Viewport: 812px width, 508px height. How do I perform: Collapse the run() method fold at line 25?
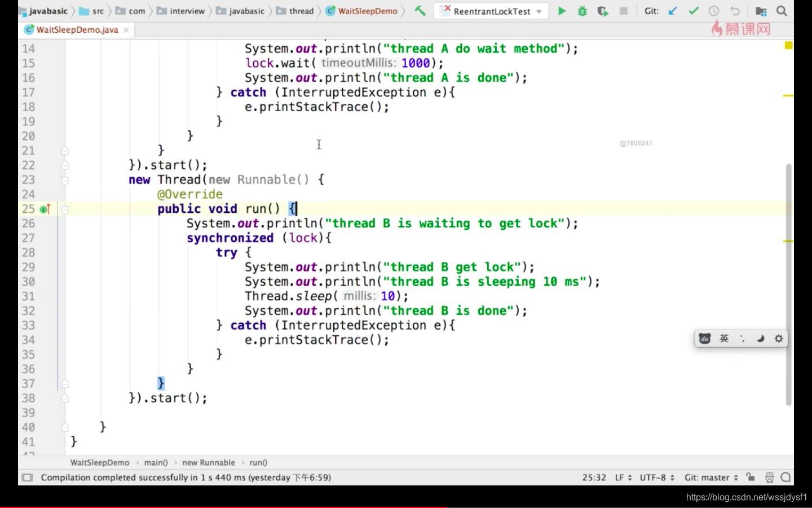pos(65,209)
